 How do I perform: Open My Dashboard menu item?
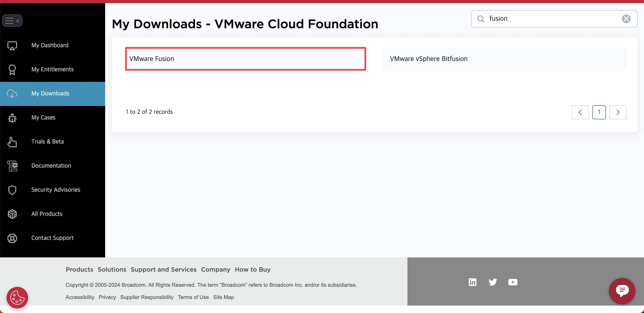(x=53, y=45)
